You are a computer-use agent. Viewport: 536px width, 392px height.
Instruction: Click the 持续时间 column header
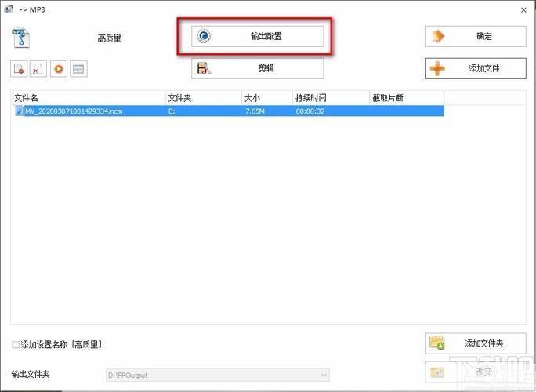pyautogui.click(x=331, y=98)
